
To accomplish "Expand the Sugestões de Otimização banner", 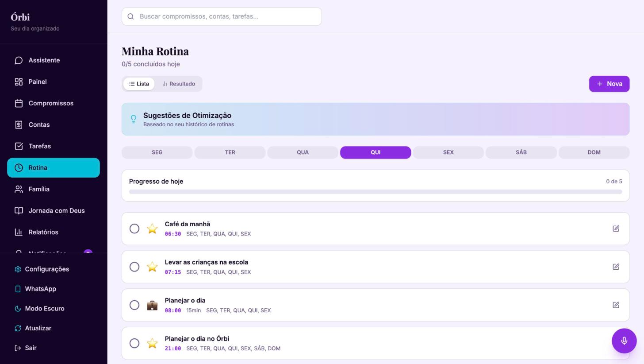I will click(376, 119).
